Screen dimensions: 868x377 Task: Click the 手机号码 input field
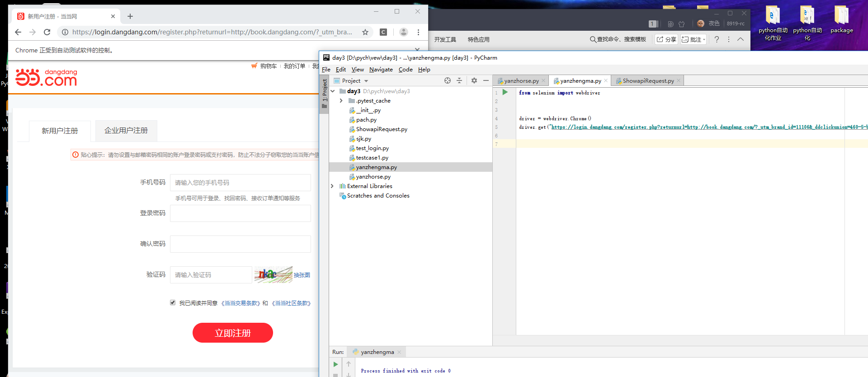coord(241,183)
